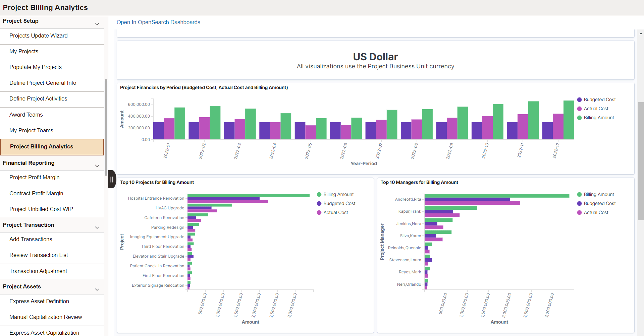Select Project Profit Margin report
The height and width of the screenshot is (336, 644).
(x=35, y=177)
